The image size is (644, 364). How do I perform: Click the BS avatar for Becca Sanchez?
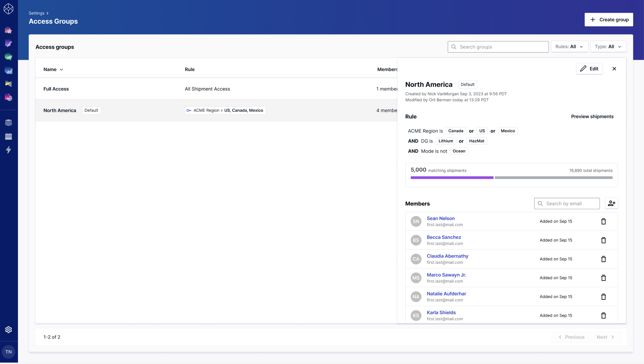tap(416, 240)
